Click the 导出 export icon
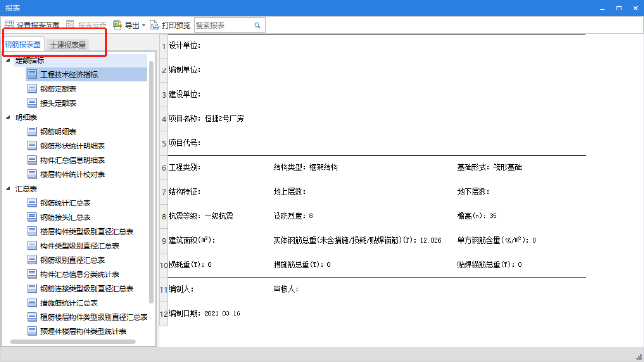 pyautogui.click(x=118, y=25)
